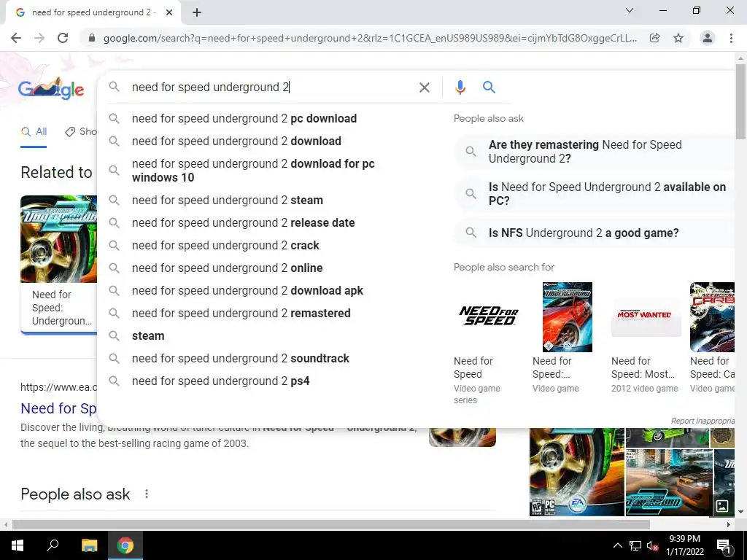This screenshot has width=747, height=560.
Task: Click muted volume icon in tray
Action: (x=653, y=545)
